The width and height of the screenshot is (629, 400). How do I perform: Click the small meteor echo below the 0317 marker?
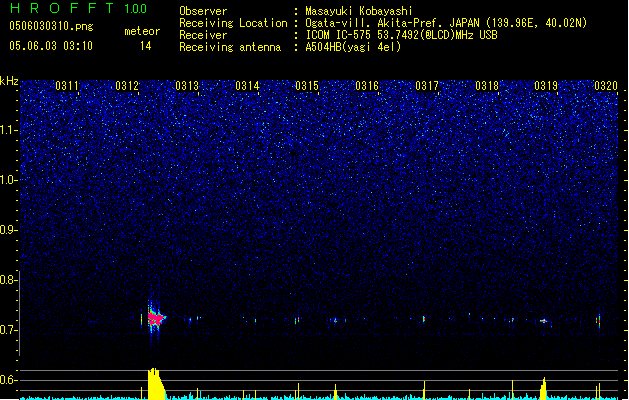424,319
